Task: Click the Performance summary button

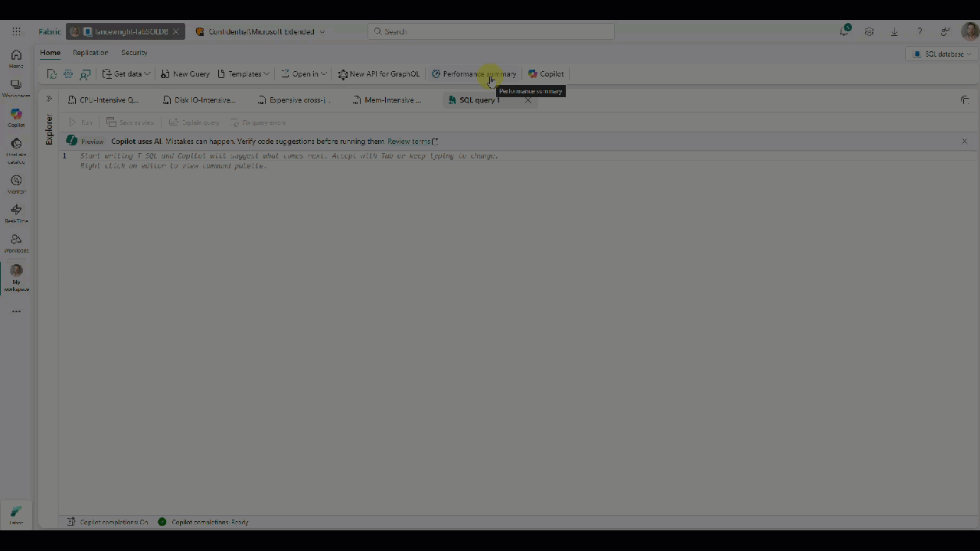Action: click(474, 74)
